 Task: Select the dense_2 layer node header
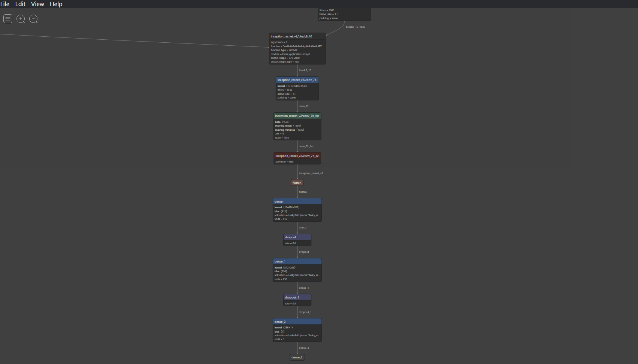click(x=297, y=322)
